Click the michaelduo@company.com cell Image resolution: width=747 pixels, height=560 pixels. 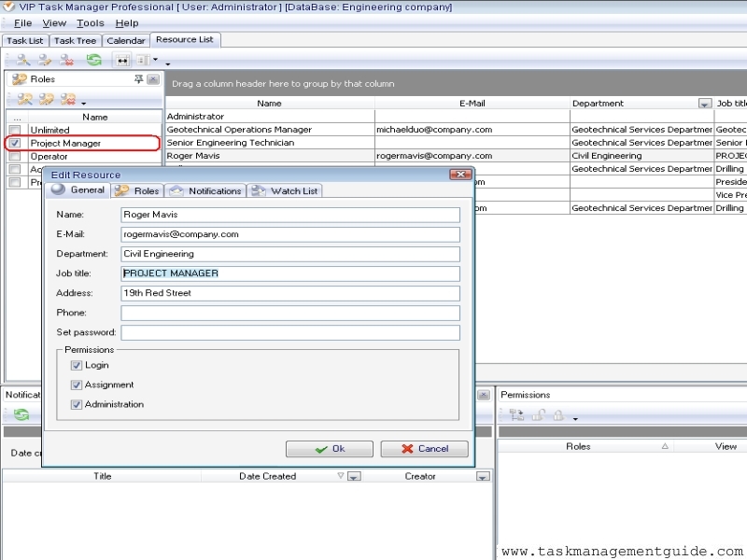click(x=472, y=130)
